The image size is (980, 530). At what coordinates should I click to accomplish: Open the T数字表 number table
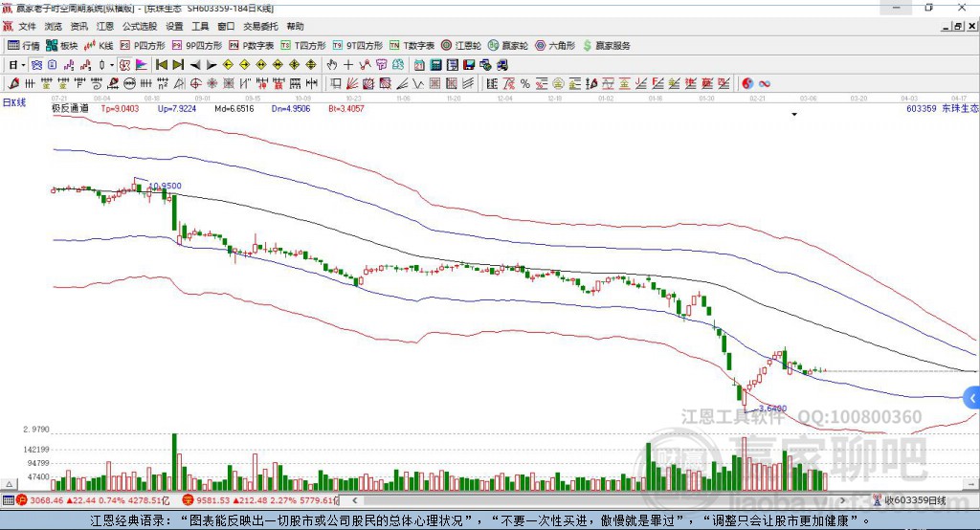pos(412,46)
